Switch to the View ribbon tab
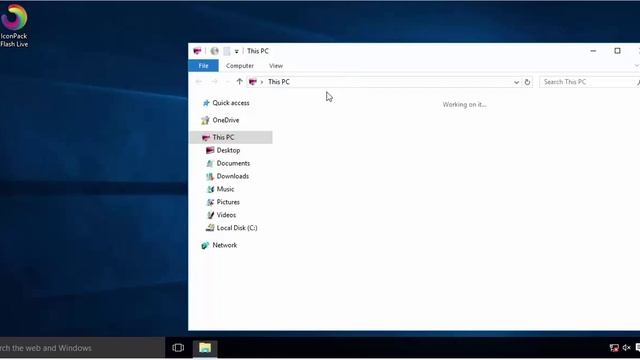The image size is (640, 360). (x=276, y=66)
